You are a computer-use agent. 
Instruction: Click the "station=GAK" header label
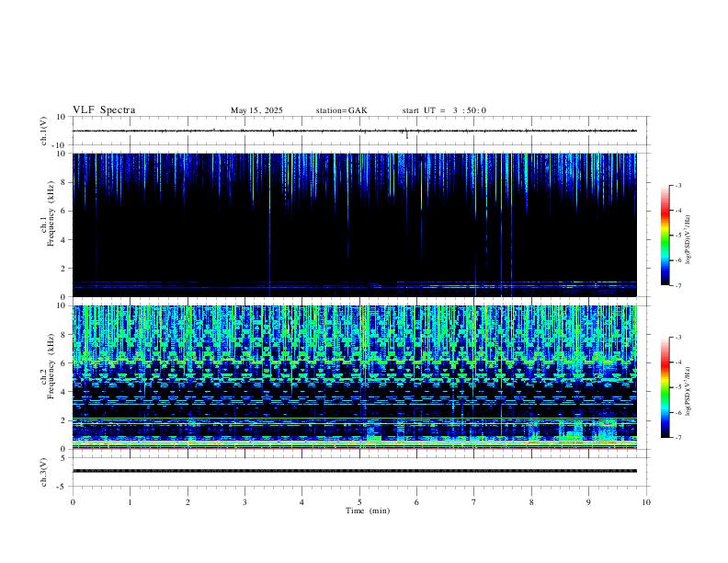coord(342,110)
